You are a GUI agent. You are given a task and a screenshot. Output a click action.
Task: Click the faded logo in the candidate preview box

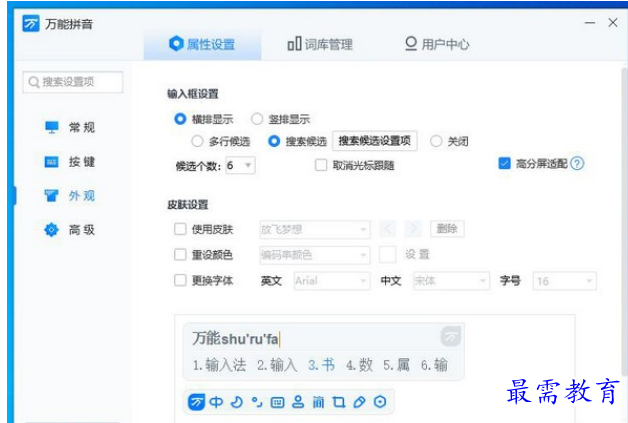[x=451, y=336]
